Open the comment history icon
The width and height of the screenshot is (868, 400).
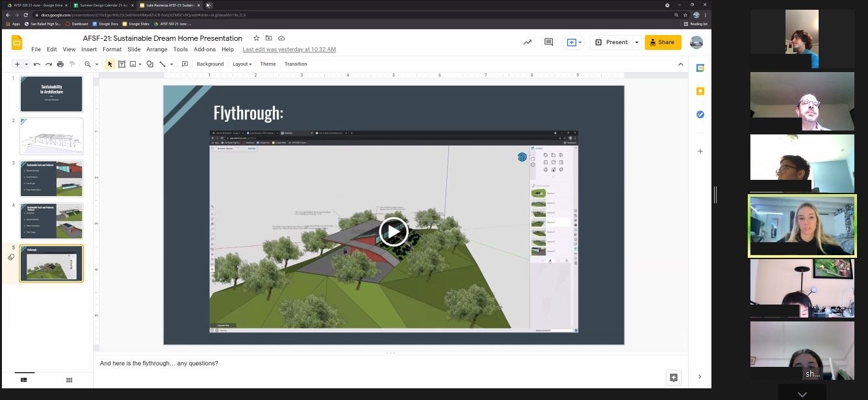coord(548,42)
